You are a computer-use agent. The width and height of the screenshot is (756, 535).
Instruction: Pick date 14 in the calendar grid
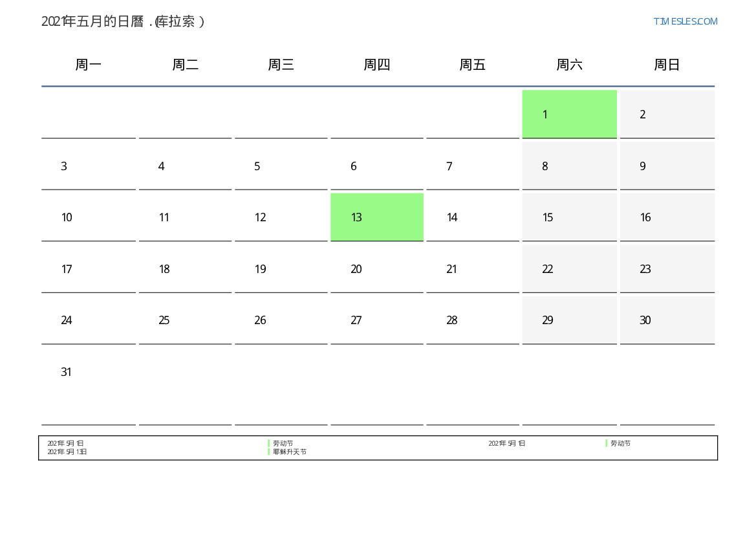pyautogui.click(x=473, y=217)
